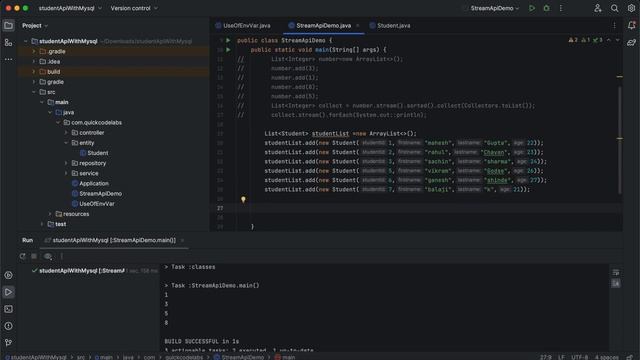Stop the running process in Run panel

click(34, 256)
